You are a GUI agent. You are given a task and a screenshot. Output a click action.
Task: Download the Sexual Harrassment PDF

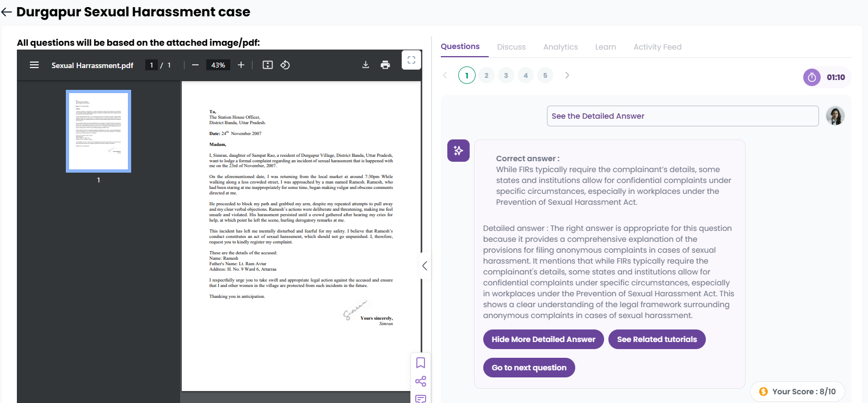(366, 65)
